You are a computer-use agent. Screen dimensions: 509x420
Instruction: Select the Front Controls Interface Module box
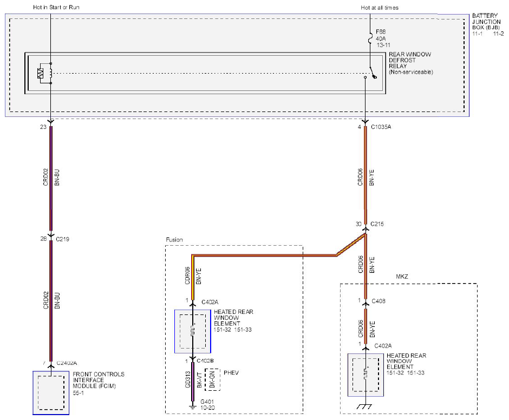point(51,393)
